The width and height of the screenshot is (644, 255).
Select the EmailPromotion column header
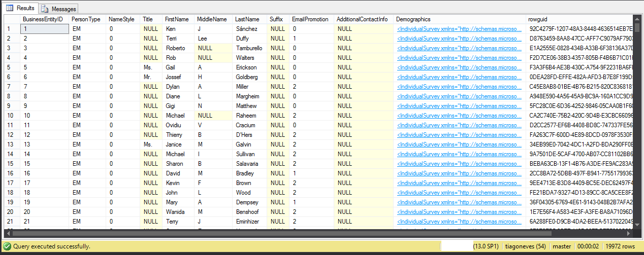[x=312, y=19]
